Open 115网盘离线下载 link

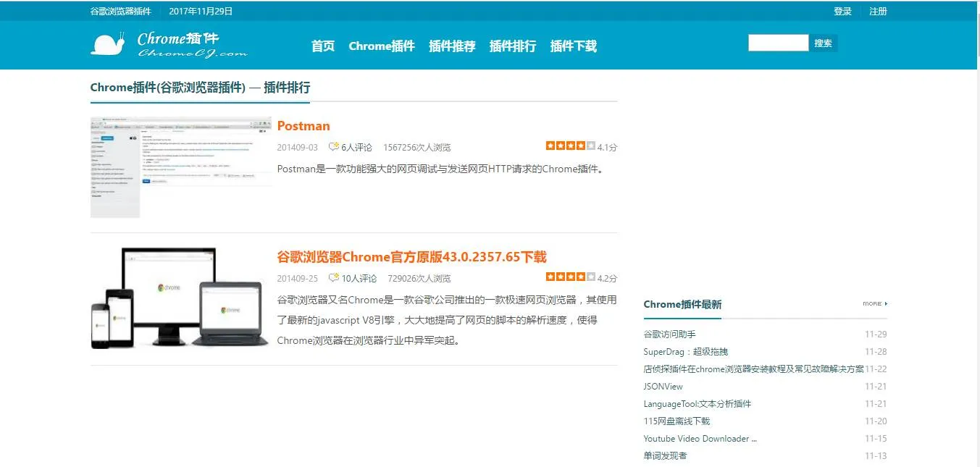[677, 421]
